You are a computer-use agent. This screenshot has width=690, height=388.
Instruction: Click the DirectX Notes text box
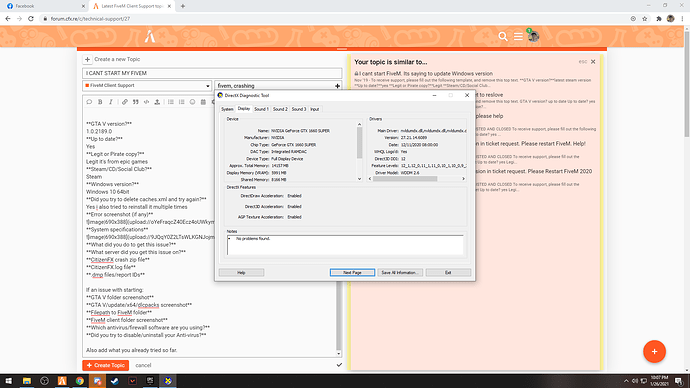point(345,245)
